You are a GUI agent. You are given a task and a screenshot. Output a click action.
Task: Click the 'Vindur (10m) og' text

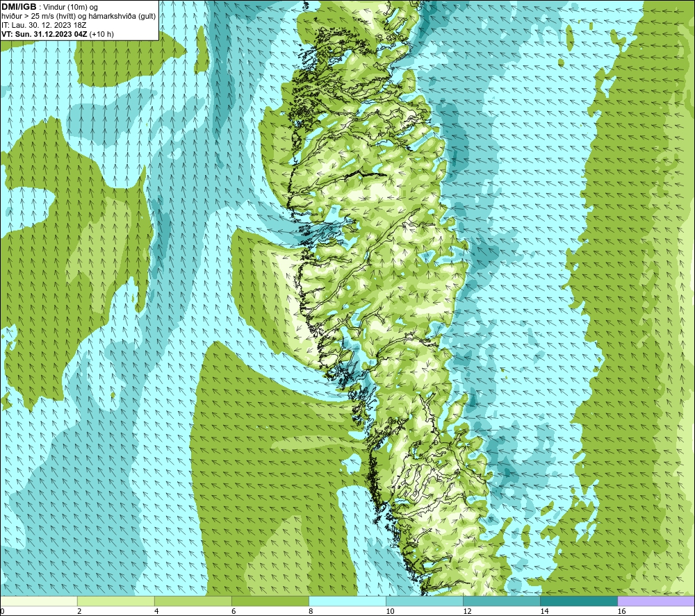click(x=70, y=8)
